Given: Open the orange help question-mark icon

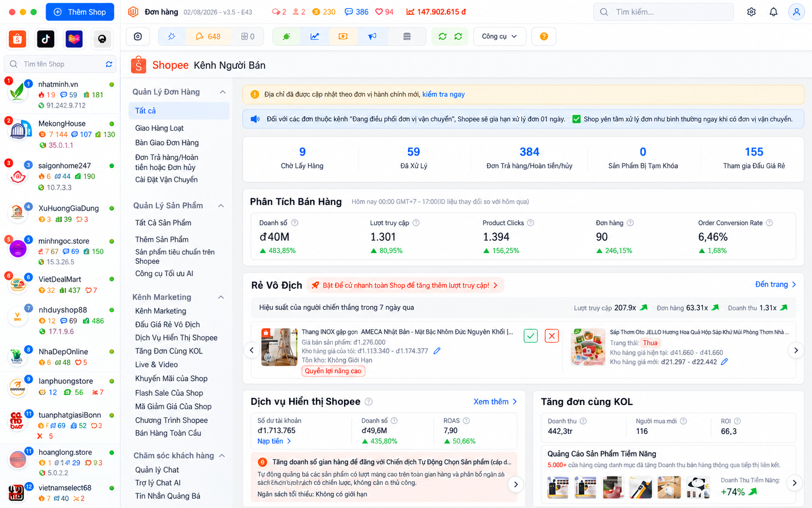Looking at the screenshot, I should pos(544,36).
